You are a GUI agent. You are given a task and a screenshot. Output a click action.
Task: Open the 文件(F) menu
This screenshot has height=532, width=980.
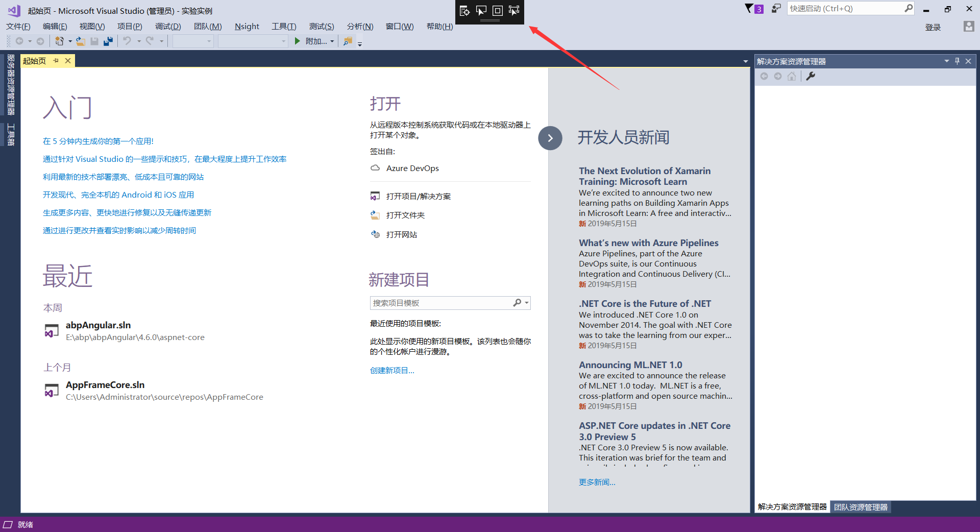18,27
